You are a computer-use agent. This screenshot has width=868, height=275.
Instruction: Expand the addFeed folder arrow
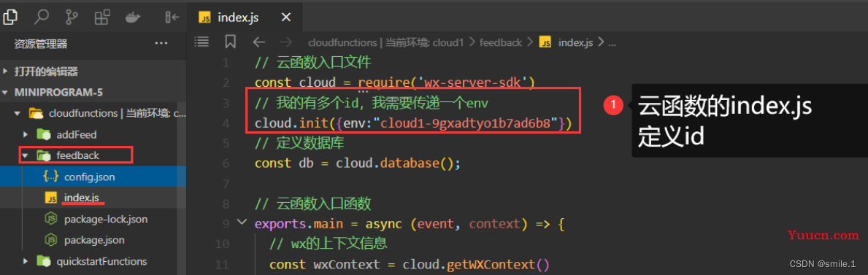pos(26,134)
